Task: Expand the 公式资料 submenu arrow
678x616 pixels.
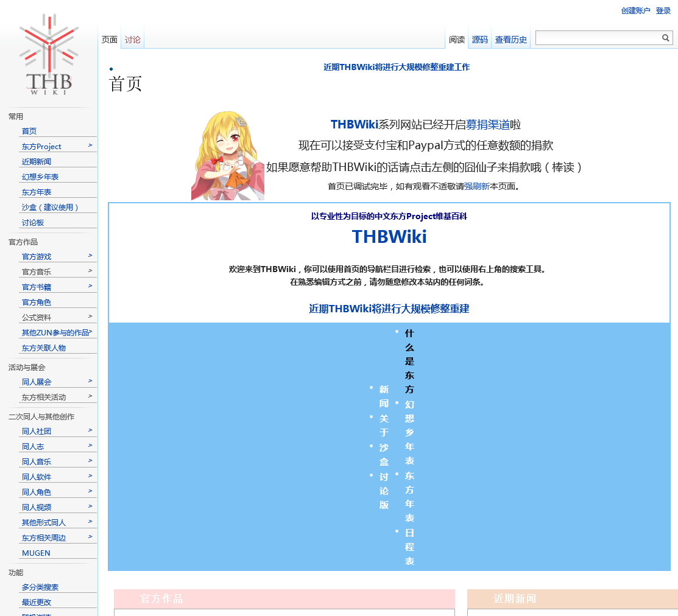Action: point(90,316)
